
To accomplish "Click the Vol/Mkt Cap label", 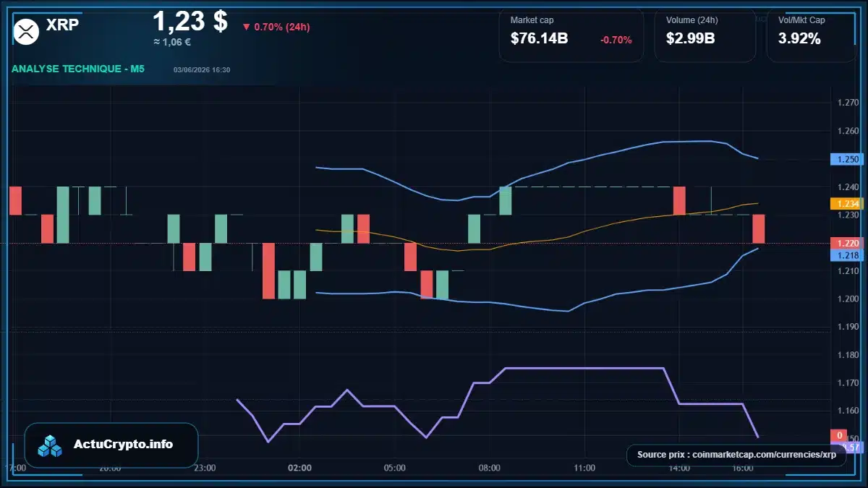I will tap(801, 20).
